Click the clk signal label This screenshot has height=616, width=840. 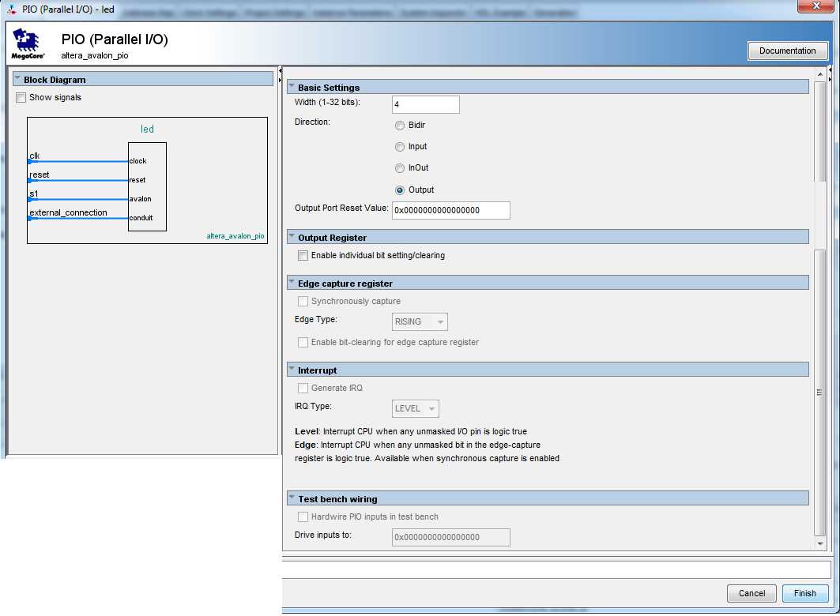[x=35, y=156]
